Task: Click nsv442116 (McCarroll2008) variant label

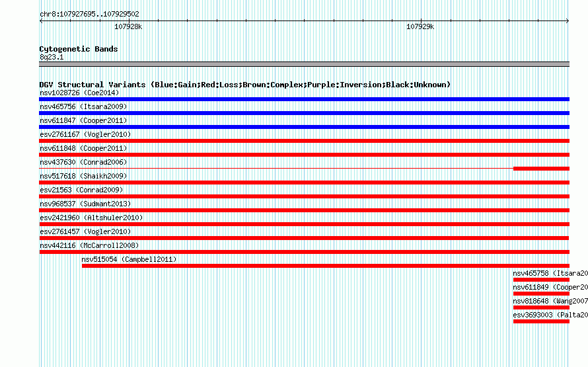Action: pos(89,245)
